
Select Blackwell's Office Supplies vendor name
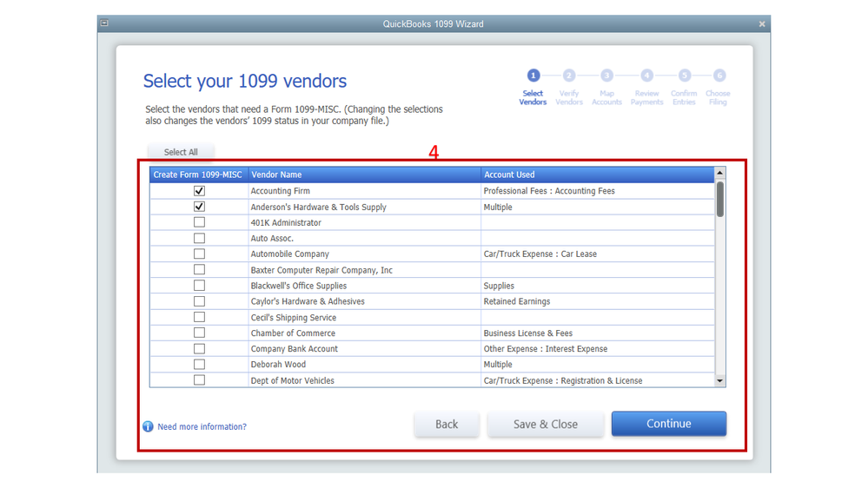click(298, 286)
